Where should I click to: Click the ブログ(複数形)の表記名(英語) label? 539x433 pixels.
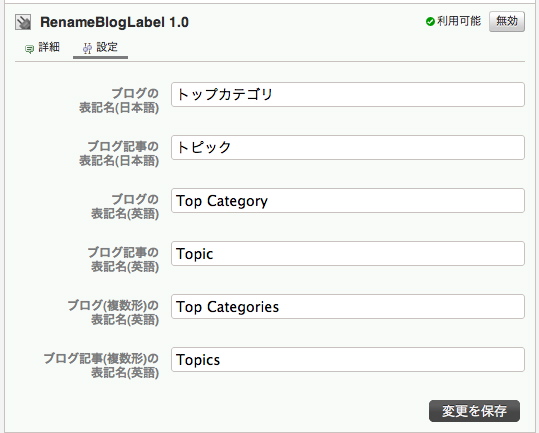click(x=113, y=312)
